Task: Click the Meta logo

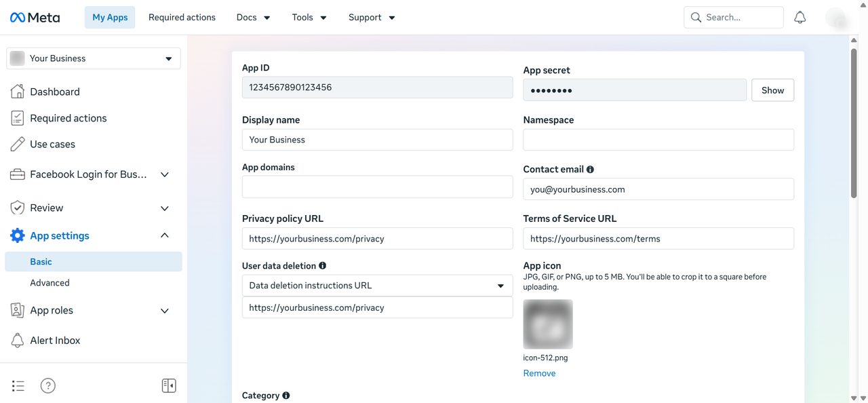Action: tap(35, 18)
